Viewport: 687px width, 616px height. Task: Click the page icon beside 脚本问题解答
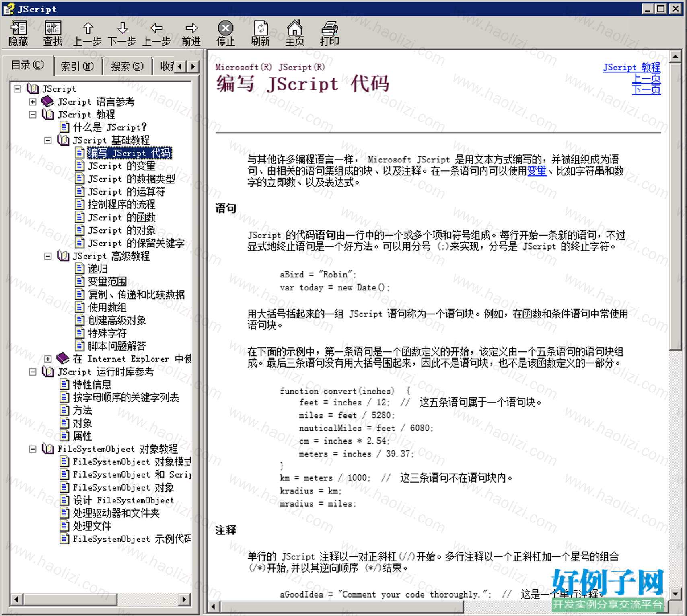[80, 346]
